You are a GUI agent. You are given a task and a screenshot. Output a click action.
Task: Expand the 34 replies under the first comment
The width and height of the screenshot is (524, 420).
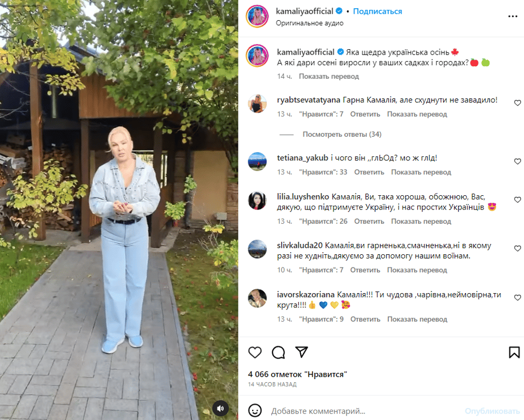pyautogui.click(x=342, y=135)
